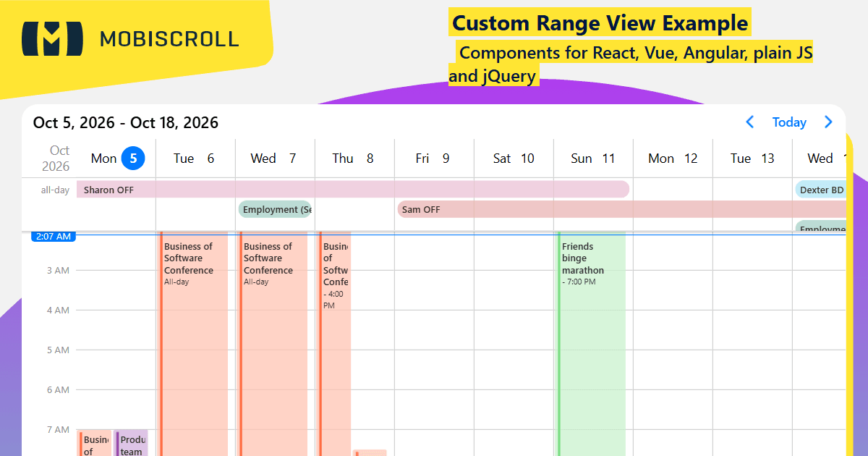Click the Custom Range View Example heading
Image resolution: width=868 pixels, height=456 pixels.
click(600, 22)
